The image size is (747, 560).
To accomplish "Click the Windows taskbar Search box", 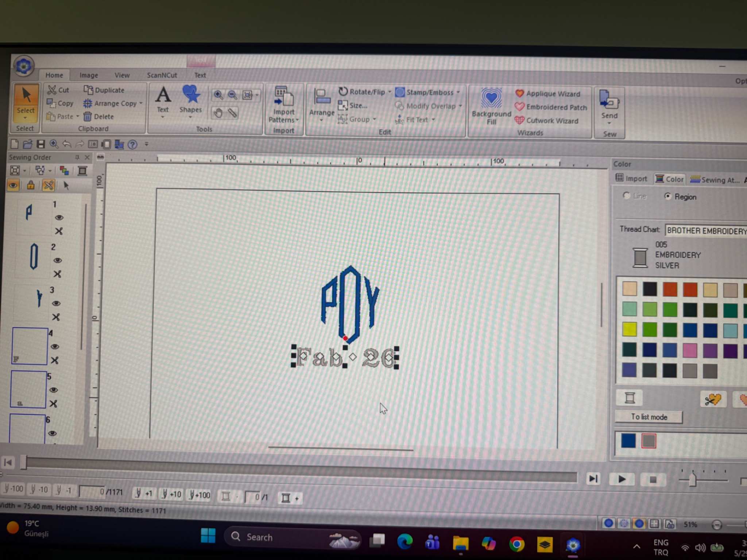I will (292, 537).
